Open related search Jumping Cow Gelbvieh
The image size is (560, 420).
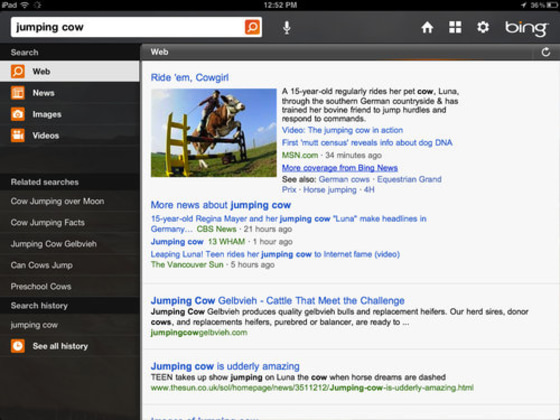[x=54, y=244]
